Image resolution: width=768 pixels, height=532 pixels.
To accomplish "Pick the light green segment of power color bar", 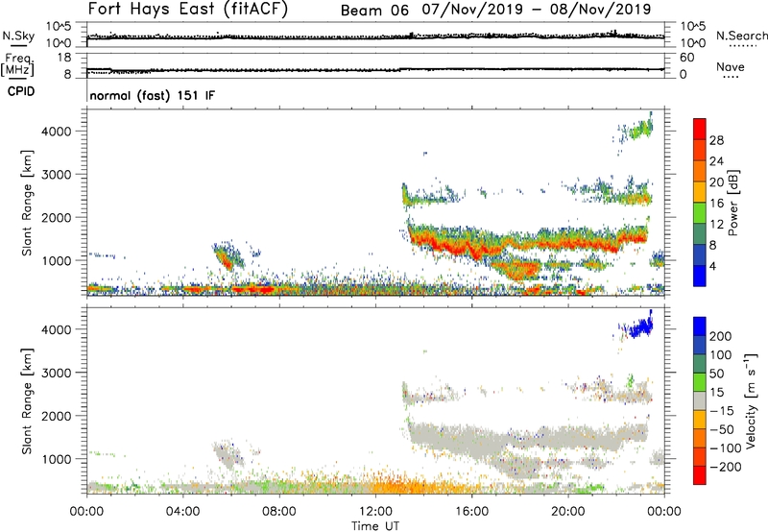I will (x=700, y=213).
